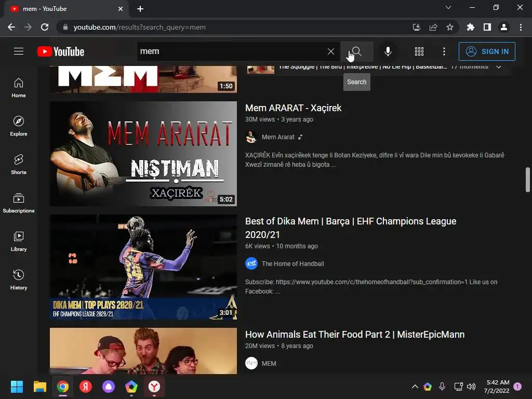The image size is (532, 399).
Task: Open a new browser tab
Action: (140, 9)
